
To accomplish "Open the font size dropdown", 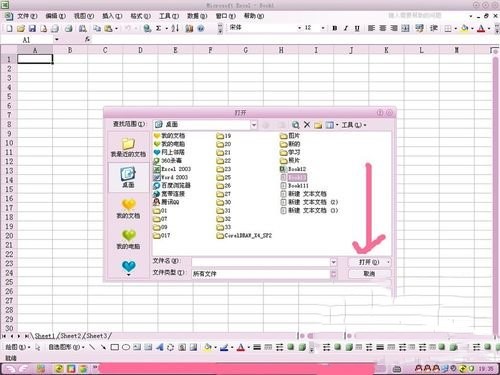I will pos(323,28).
